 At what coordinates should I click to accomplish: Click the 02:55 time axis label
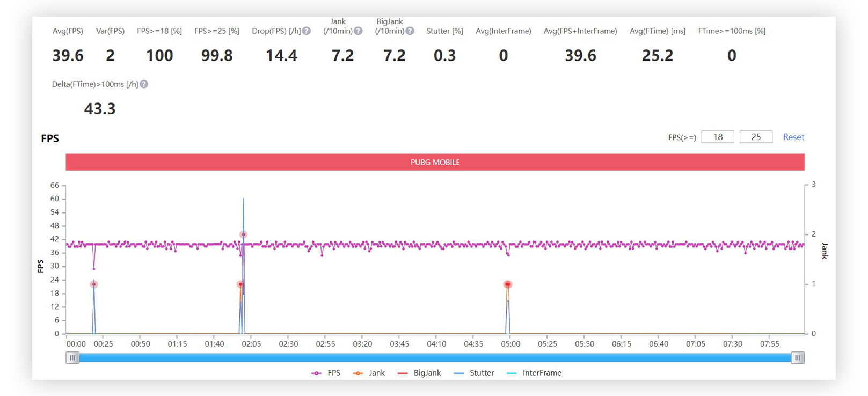pyautogui.click(x=325, y=344)
